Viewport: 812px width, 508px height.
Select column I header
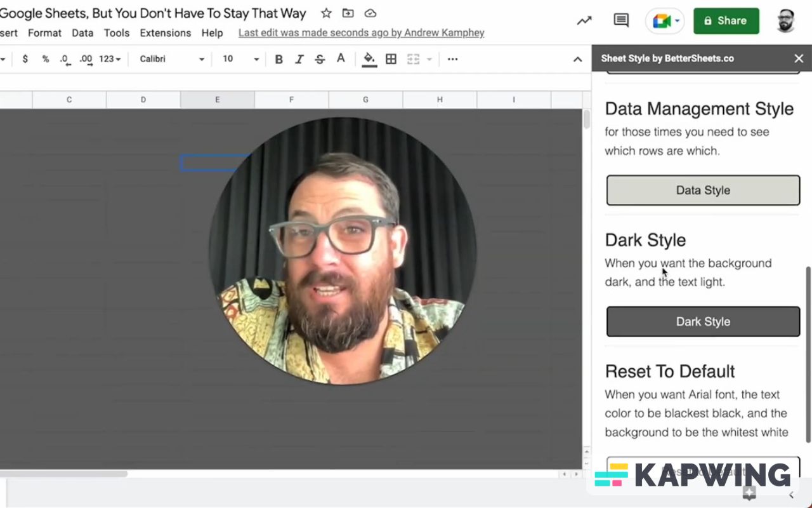pos(514,100)
